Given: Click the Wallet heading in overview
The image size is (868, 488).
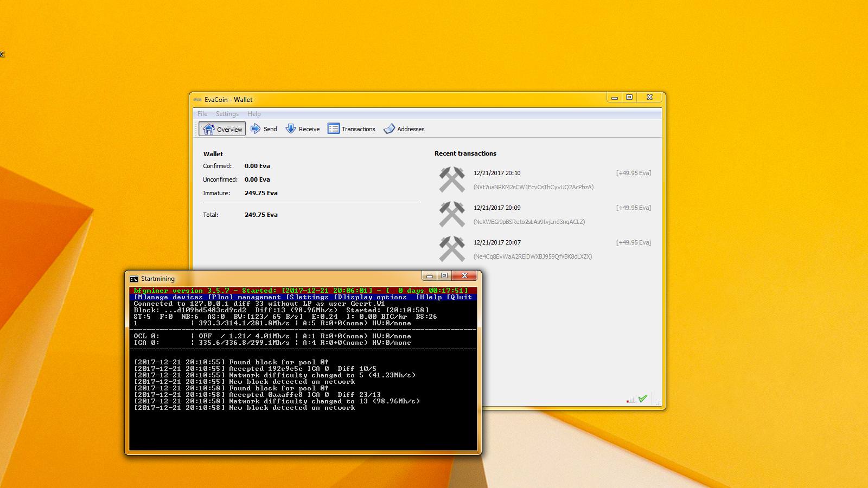Looking at the screenshot, I should 213,154.
